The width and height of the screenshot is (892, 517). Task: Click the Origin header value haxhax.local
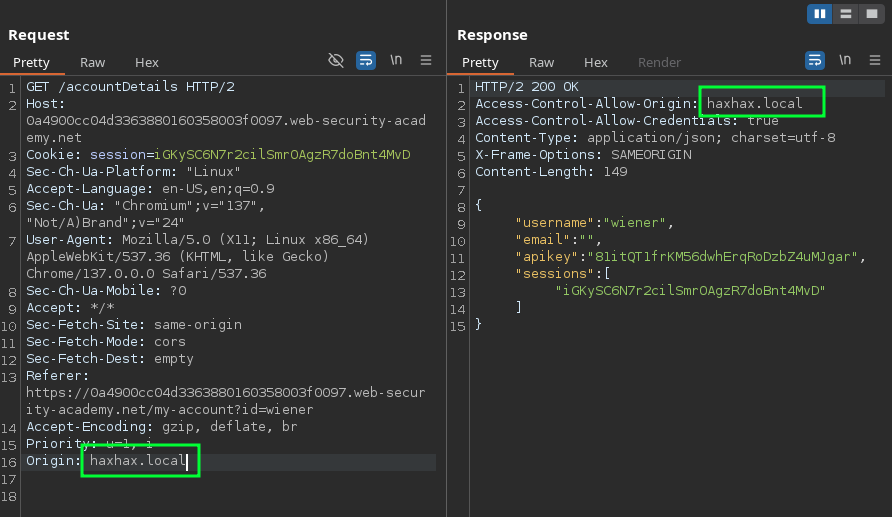[x=138, y=461]
